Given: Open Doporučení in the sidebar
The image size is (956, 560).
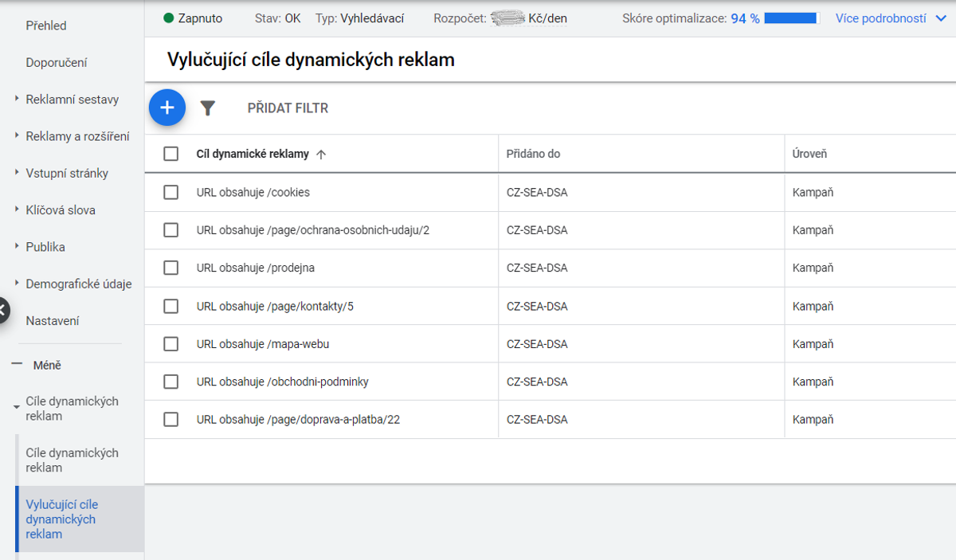Looking at the screenshot, I should tap(57, 62).
